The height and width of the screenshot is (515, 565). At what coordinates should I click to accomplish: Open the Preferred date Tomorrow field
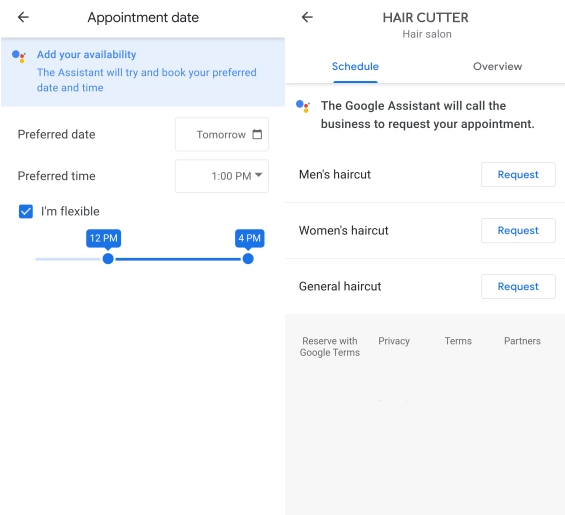[222, 134]
